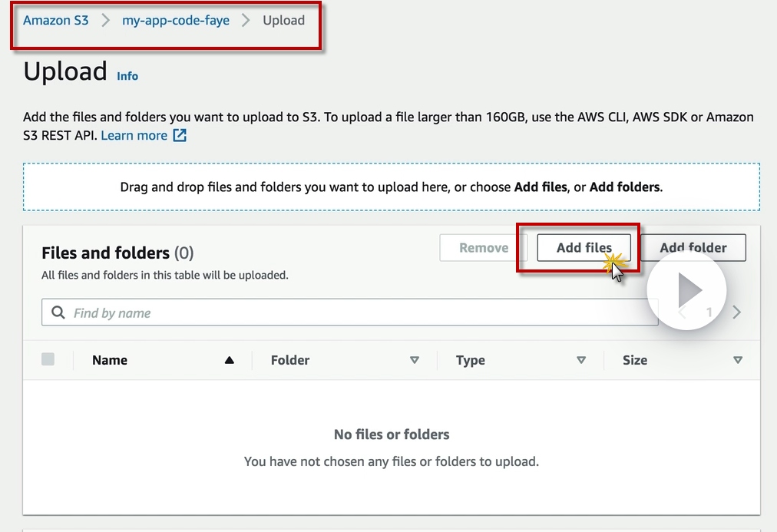Click the drag and drop upload zone
This screenshot has width=777, height=532.
click(392, 187)
